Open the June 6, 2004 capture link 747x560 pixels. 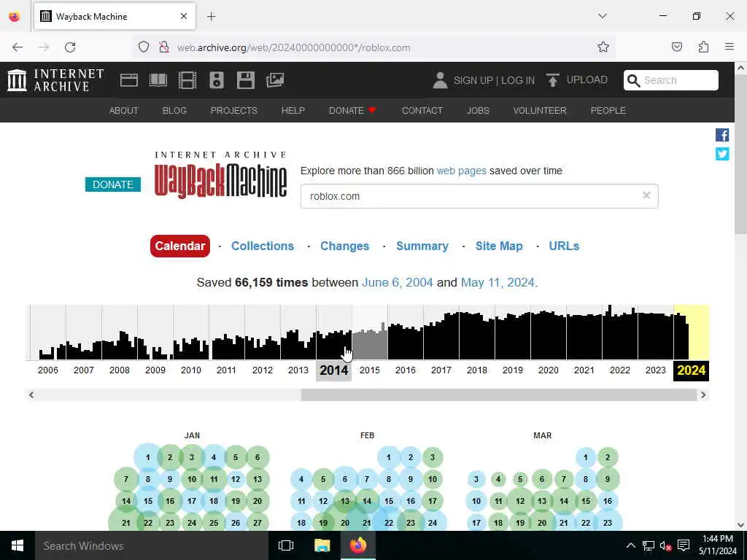(398, 282)
